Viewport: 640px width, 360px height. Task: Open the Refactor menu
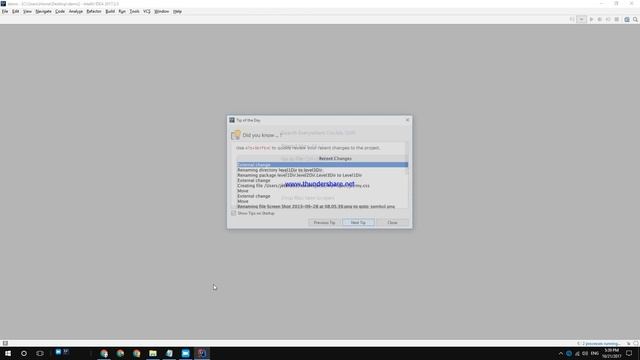[93, 11]
